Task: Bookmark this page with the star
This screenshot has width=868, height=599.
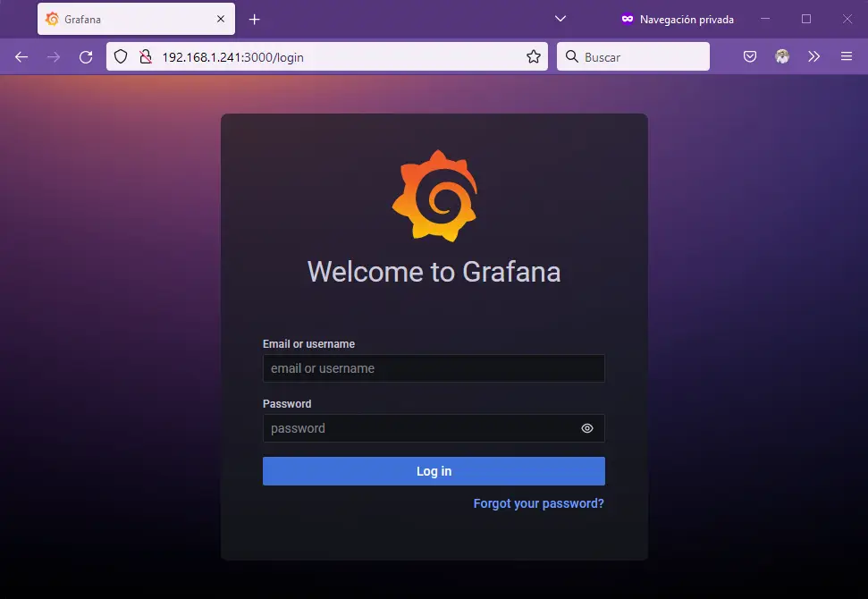Action: coord(534,56)
